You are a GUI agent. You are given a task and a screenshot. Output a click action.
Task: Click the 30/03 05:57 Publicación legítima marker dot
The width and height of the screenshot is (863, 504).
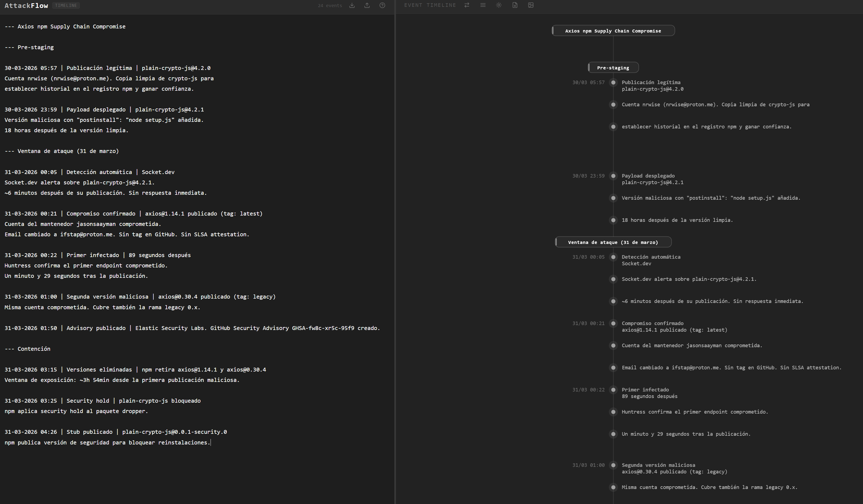point(613,82)
